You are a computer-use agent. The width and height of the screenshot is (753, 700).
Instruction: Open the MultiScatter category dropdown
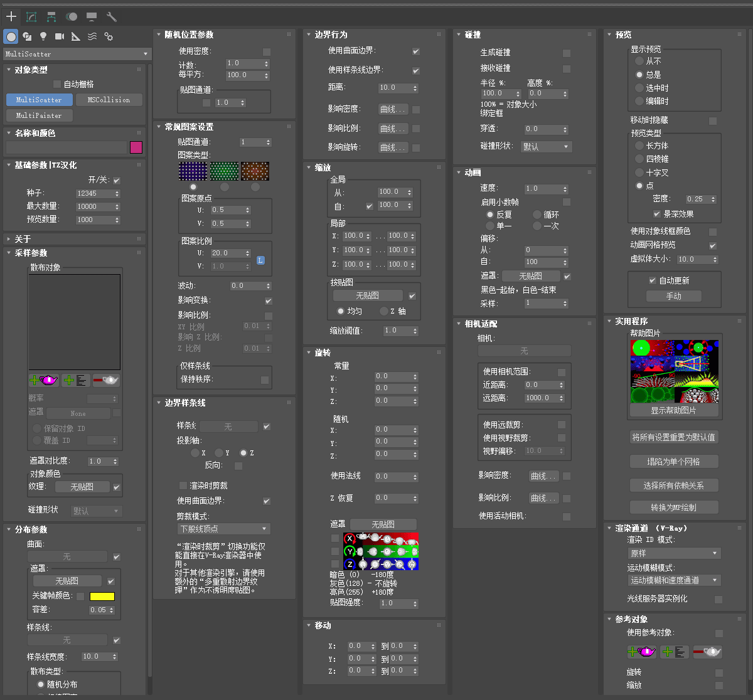tap(77, 54)
